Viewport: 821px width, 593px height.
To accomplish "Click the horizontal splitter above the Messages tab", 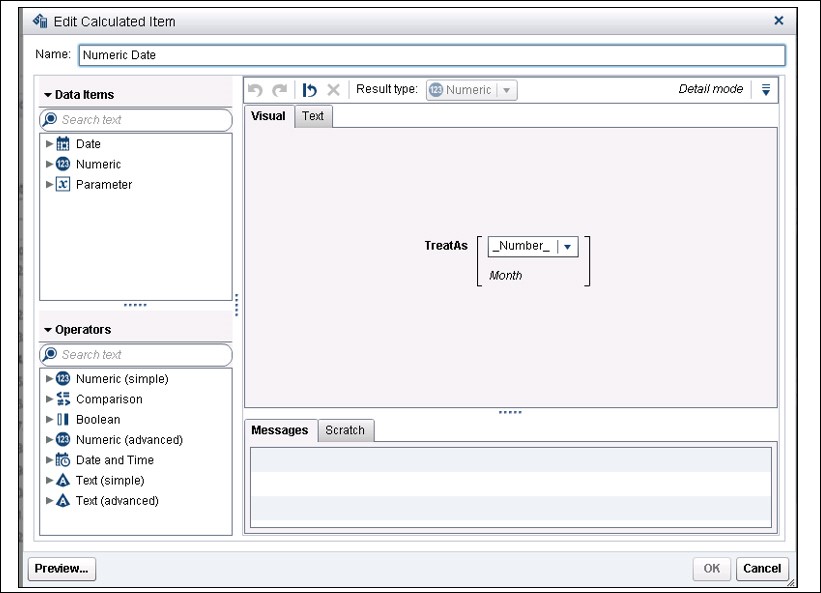I will 510,412.
